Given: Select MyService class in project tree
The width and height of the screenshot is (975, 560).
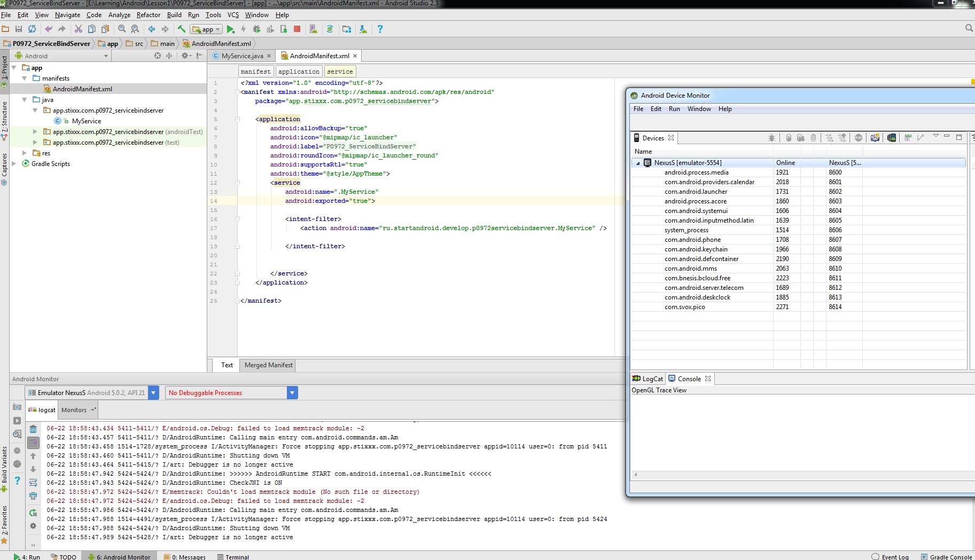Looking at the screenshot, I should pos(86,121).
